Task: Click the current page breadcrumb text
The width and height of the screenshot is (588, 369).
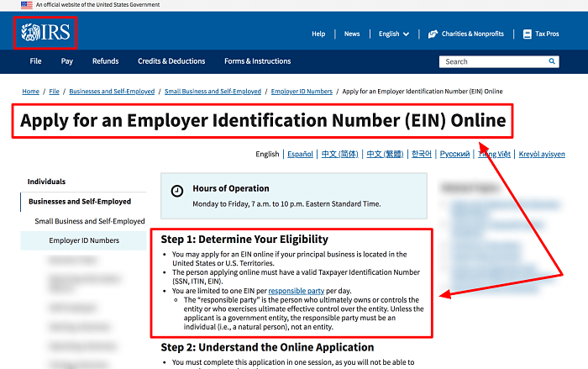Action: [423, 92]
